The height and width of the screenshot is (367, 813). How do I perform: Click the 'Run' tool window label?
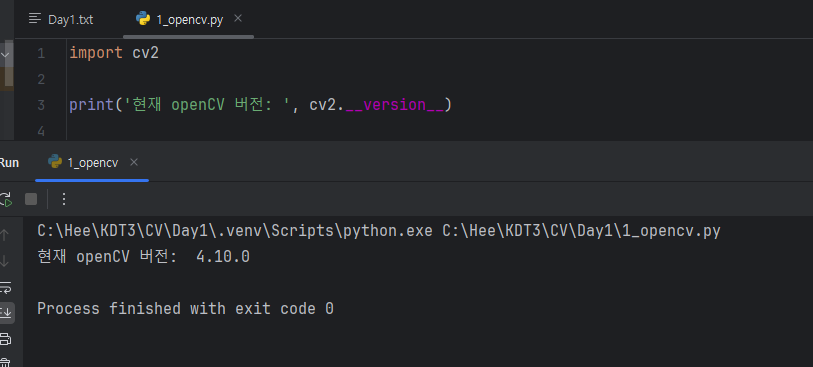tap(9, 163)
